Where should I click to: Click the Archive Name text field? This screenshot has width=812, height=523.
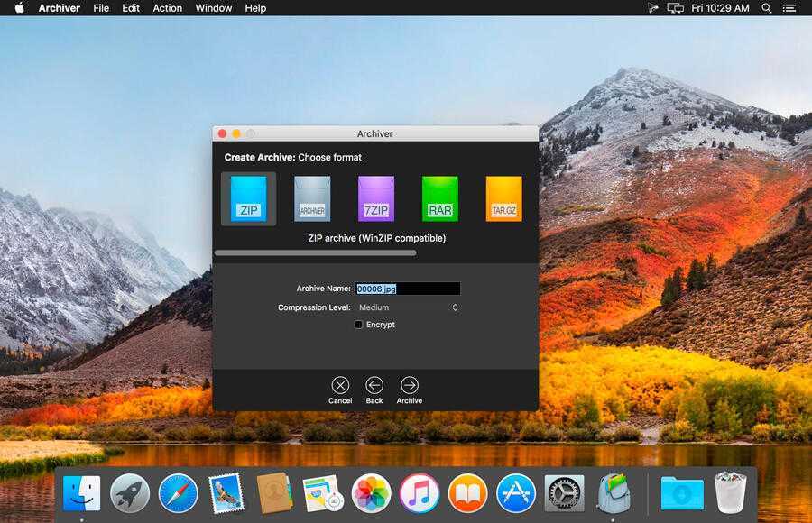tap(408, 289)
